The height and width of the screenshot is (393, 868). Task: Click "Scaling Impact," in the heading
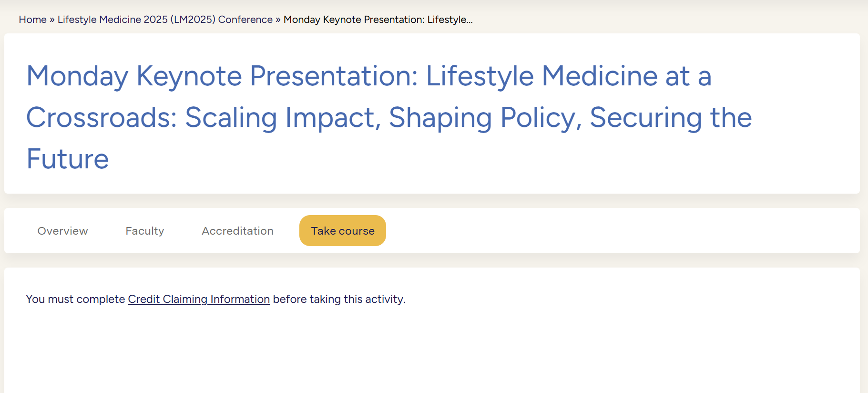pyautogui.click(x=283, y=118)
